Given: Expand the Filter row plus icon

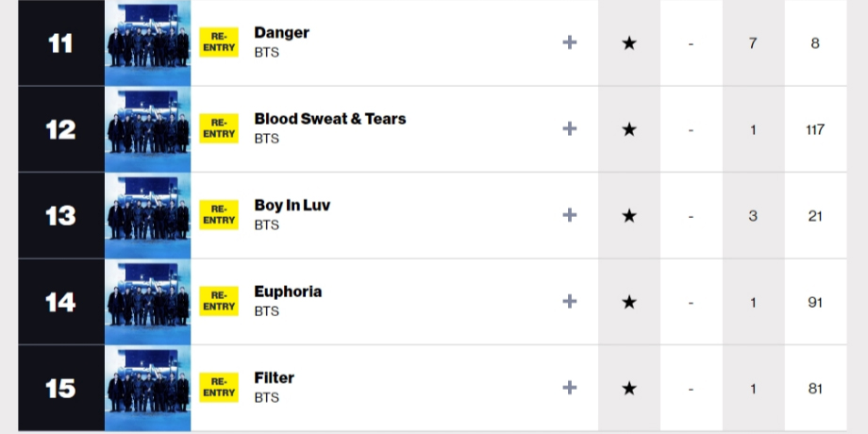Looking at the screenshot, I should coord(569,388).
